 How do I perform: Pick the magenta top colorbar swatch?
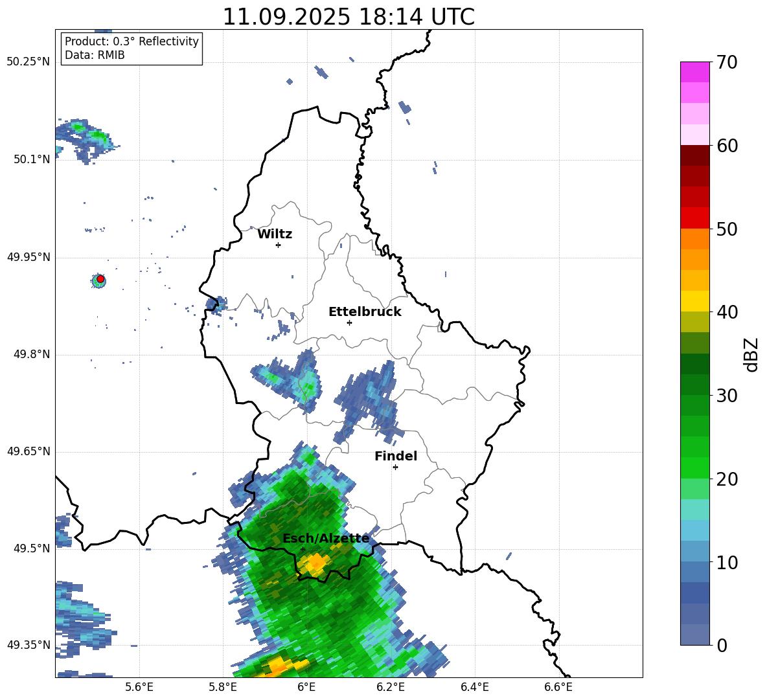tap(695, 73)
